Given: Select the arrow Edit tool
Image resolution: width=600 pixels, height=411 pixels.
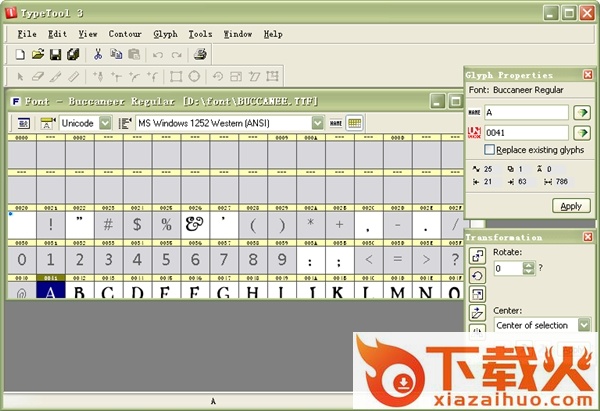Looking at the screenshot, I should [x=20, y=77].
